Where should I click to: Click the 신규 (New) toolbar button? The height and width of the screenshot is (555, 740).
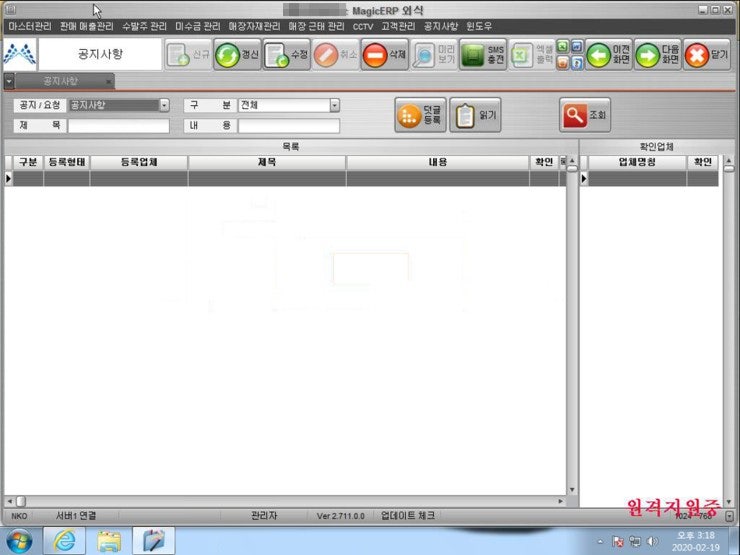pyautogui.click(x=188, y=55)
